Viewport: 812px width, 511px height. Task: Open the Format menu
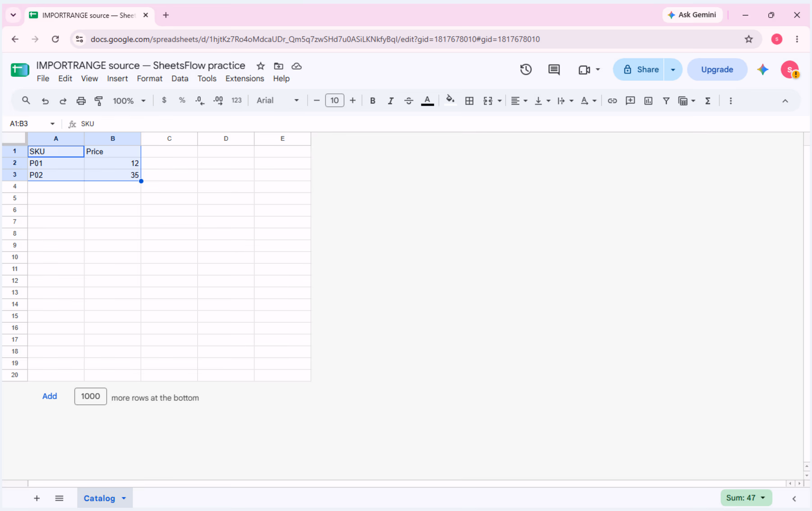pyautogui.click(x=149, y=79)
